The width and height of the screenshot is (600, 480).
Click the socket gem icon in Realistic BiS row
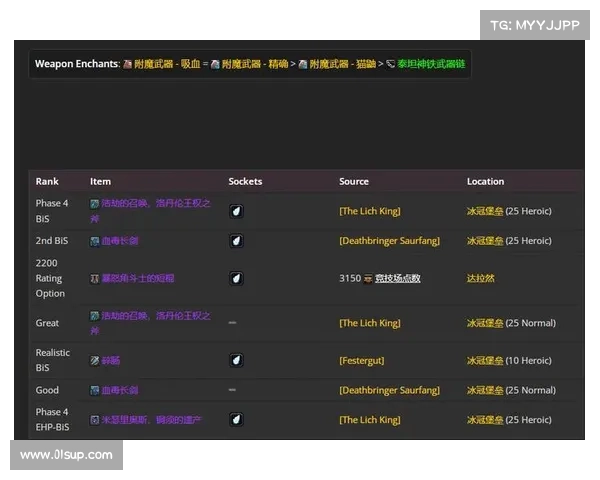[x=236, y=360]
